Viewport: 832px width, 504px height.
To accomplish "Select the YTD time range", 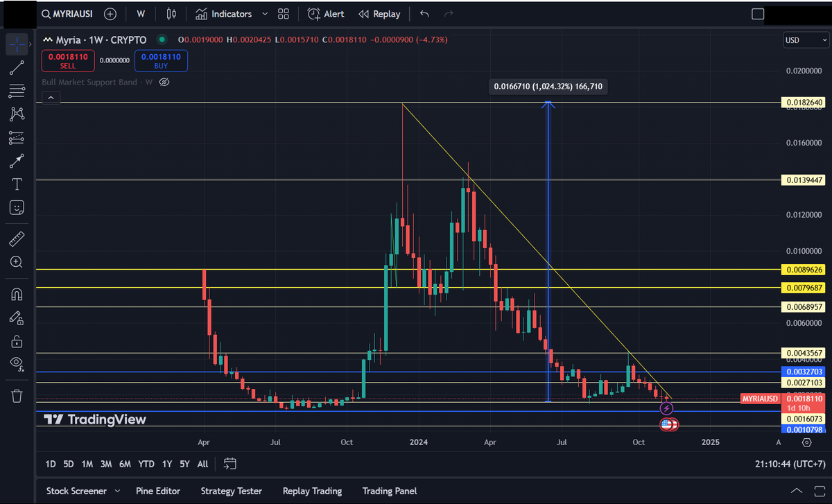I will tap(146, 463).
